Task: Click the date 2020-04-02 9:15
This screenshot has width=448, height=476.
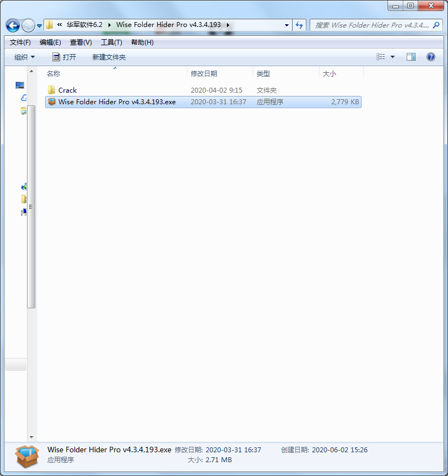Action: [x=217, y=90]
